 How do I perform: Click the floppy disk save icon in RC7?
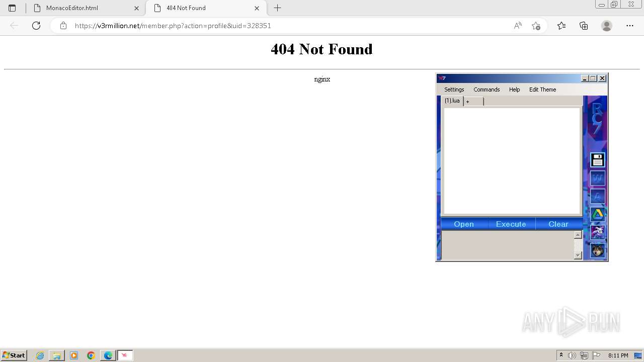click(x=597, y=160)
